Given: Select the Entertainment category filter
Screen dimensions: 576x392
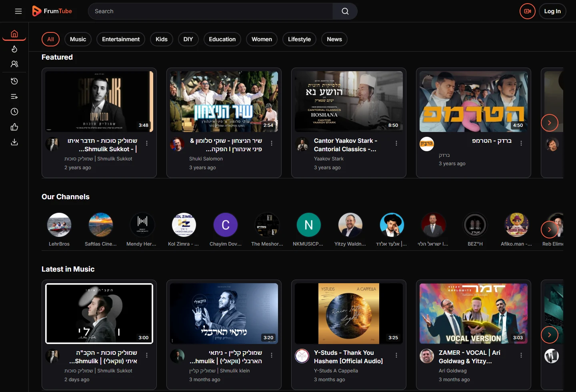Looking at the screenshot, I should pyautogui.click(x=121, y=39).
